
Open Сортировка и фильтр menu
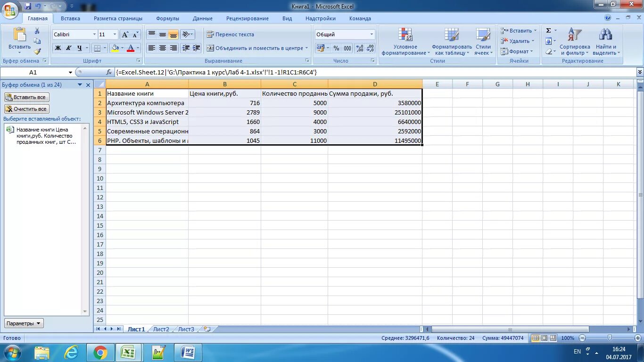pyautogui.click(x=575, y=41)
